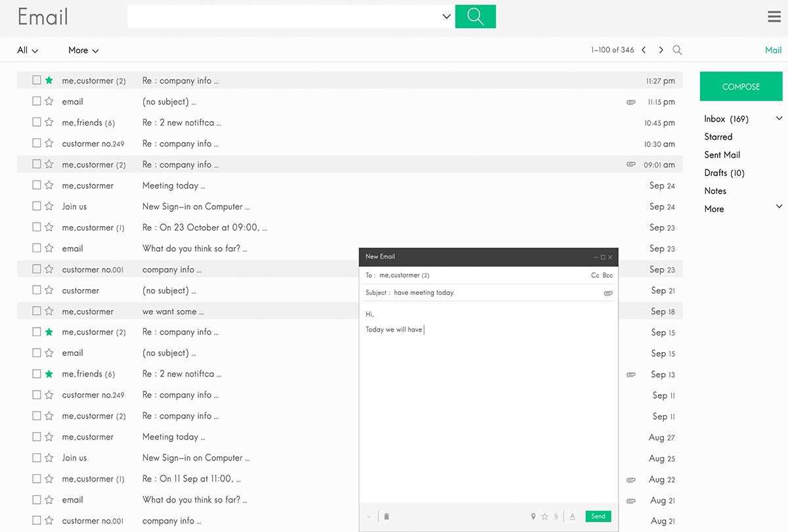Click inside the search input field

[282, 16]
